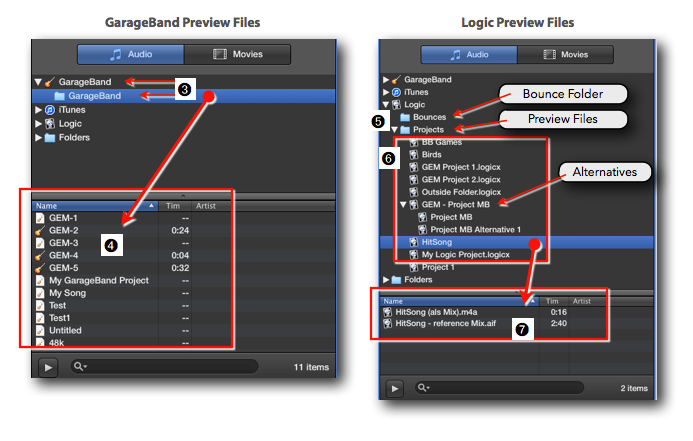Collapse the top-level GarageBand tree in the left panel
Screen dimensions: 693x441
coord(38,81)
